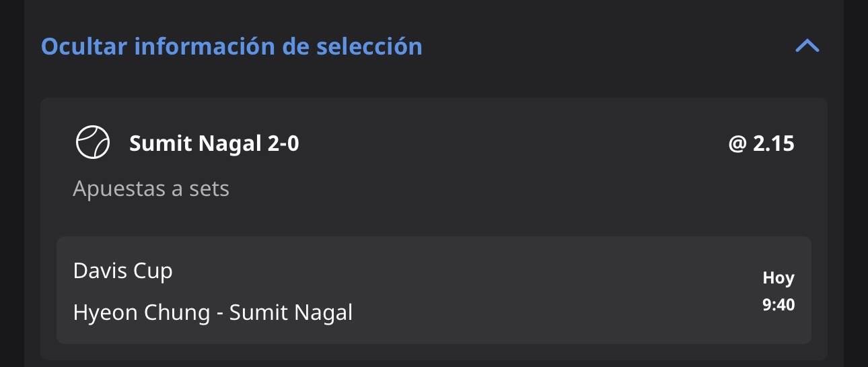Click Sumit Nagal's name in matchup line
Viewport: 868px width, 367px height.
point(291,312)
